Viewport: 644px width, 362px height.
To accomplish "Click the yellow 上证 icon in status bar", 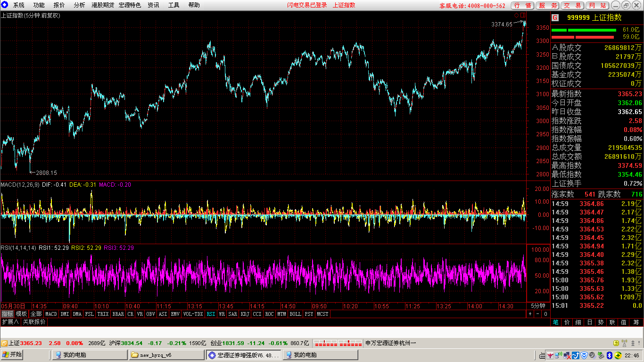I will (4, 343).
